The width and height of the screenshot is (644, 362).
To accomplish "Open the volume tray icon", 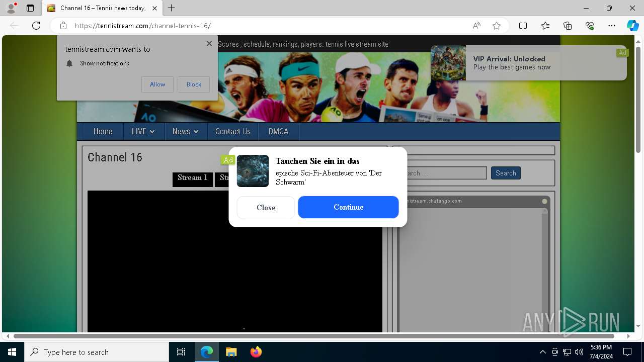I will tap(579, 352).
